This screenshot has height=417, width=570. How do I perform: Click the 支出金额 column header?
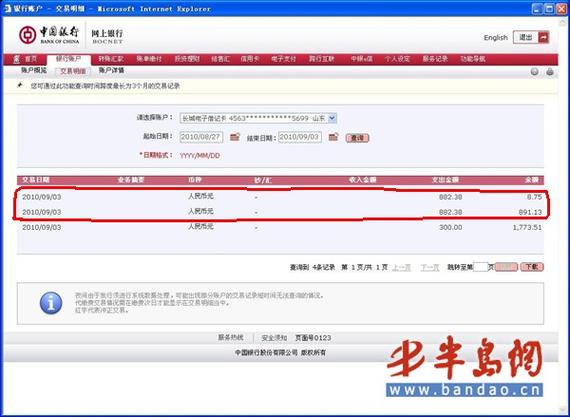(445, 180)
